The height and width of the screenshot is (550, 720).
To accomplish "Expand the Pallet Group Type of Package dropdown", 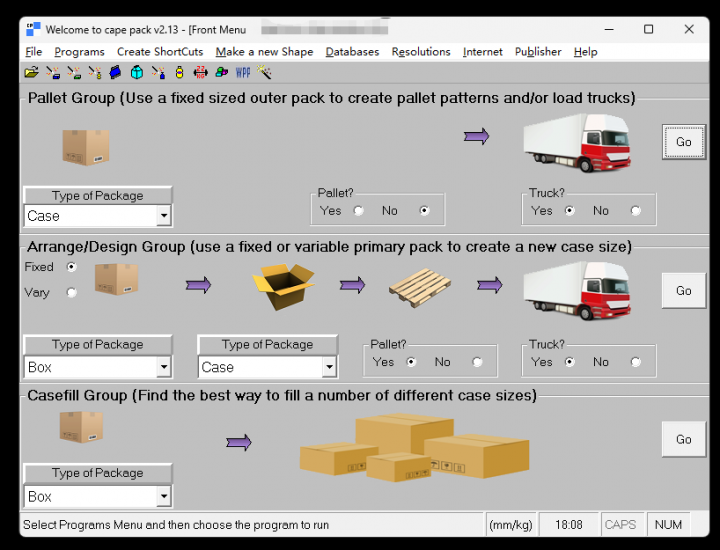I will 163,216.
